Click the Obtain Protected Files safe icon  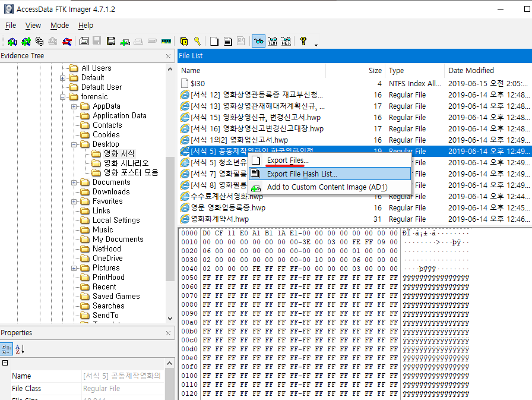184,42
